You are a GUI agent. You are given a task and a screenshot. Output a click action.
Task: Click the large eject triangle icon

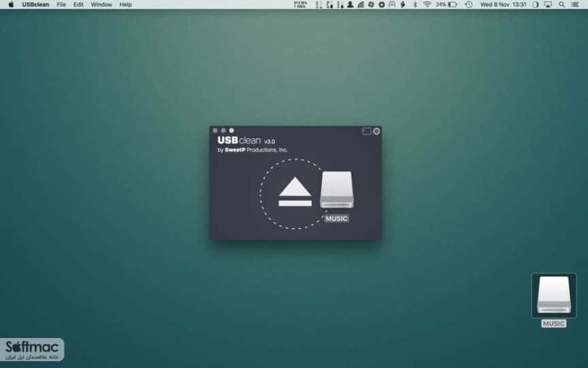(295, 191)
